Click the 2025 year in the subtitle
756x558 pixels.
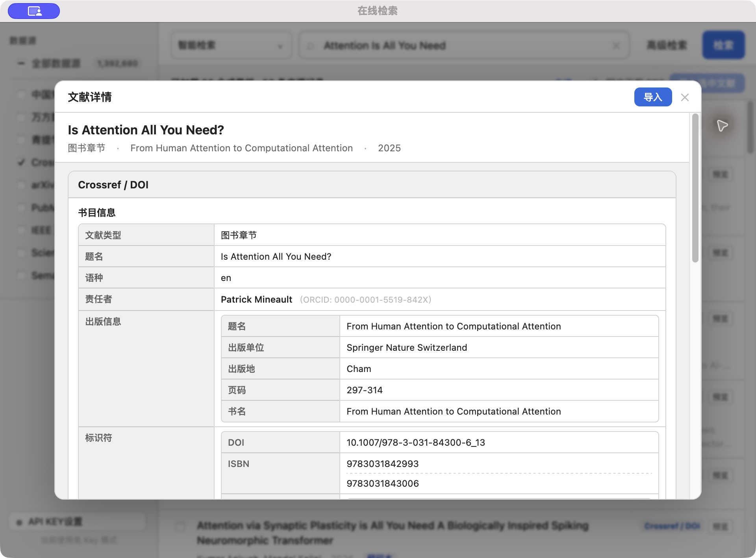pos(389,148)
